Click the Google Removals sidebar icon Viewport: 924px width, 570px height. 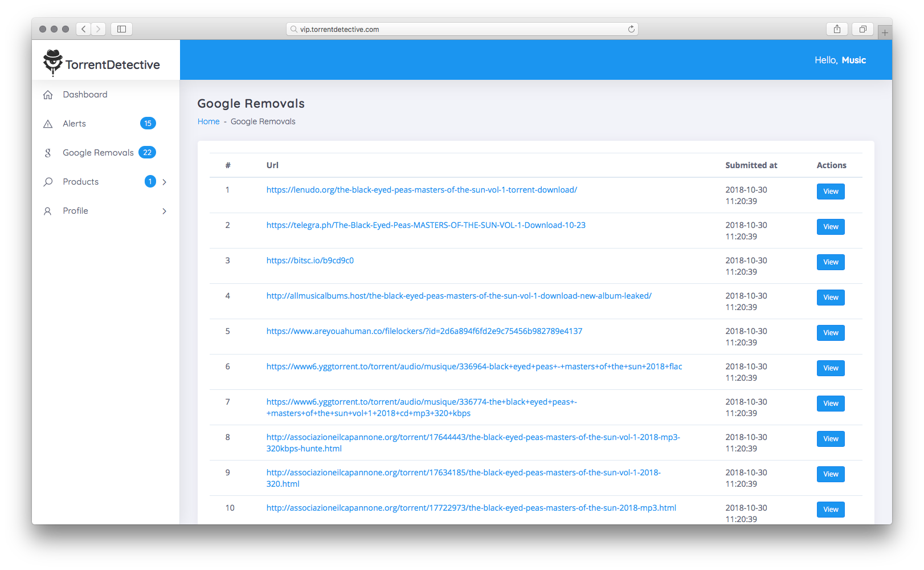tap(48, 153)
